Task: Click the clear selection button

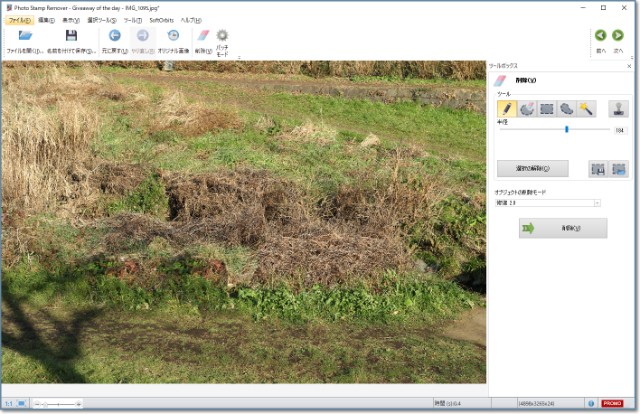Action: [x=532, y=169]
